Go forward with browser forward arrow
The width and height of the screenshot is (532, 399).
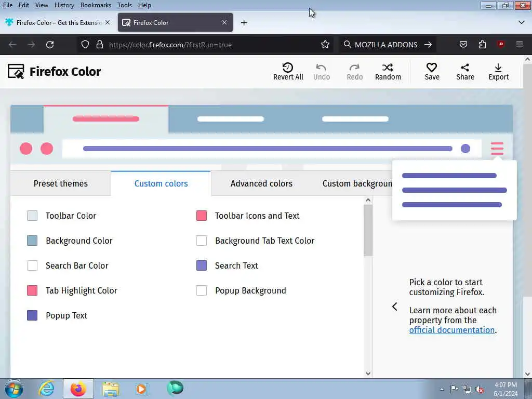point(31,45)
